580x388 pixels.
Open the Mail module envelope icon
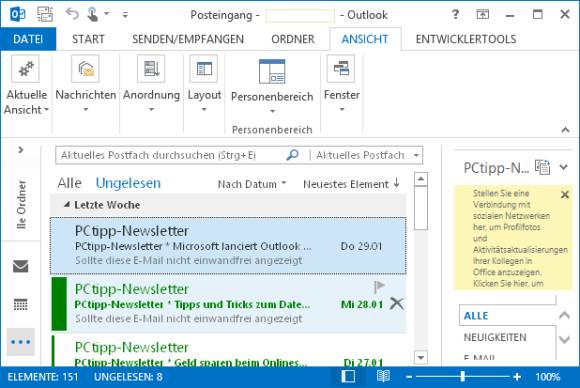coord(21,266)
